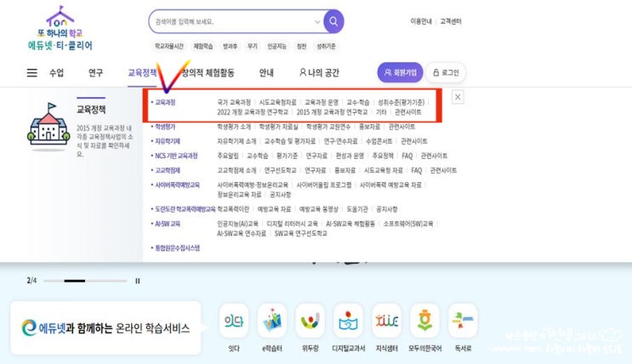Open the 성취수준(평가기준) submenu link

(401, 102)
